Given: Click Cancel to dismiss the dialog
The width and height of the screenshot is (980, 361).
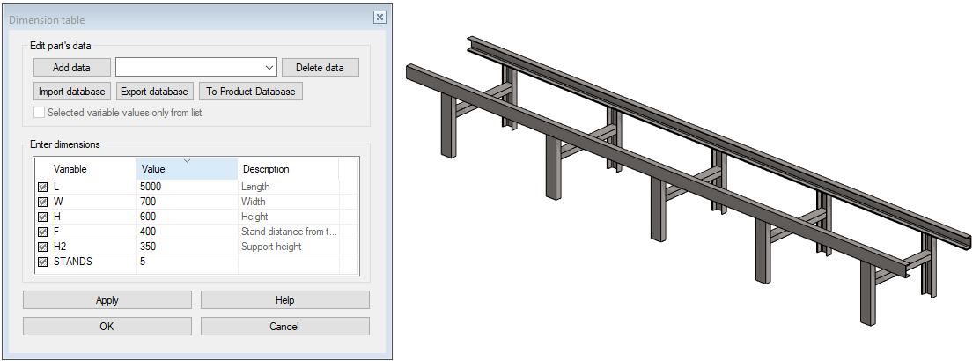Looking at the screenshot, I should point(284,327).
